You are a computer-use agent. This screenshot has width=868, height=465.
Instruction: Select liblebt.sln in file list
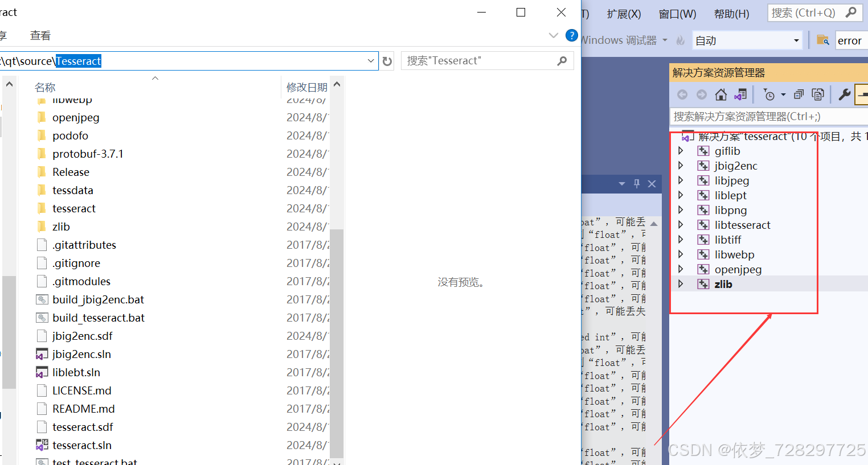[x=76, y=372]
